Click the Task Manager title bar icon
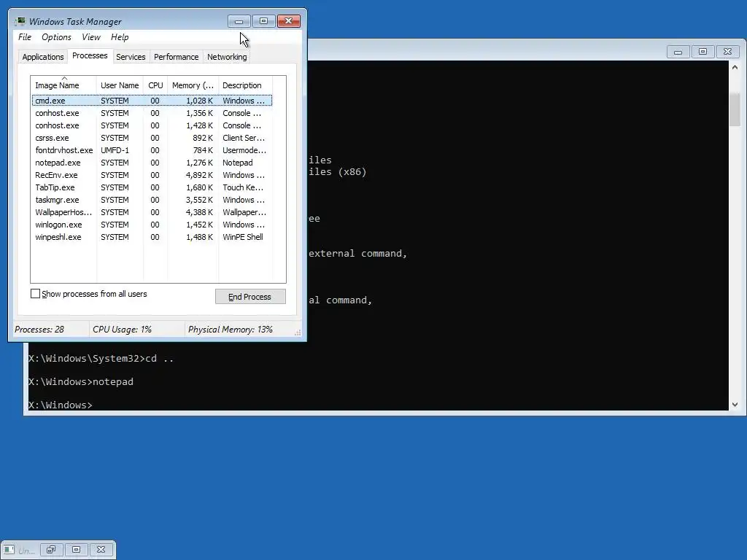Screen dimensions: 747x560 click(x=20, y=21)
